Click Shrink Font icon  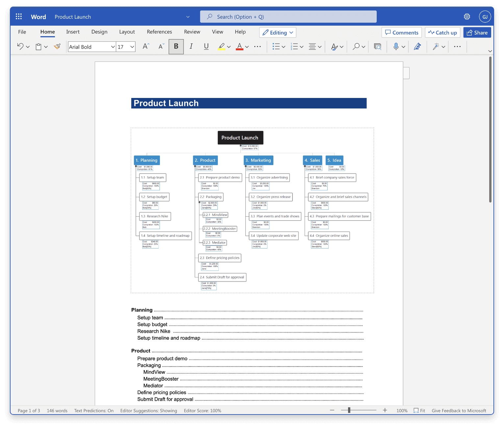pos(161,47)
